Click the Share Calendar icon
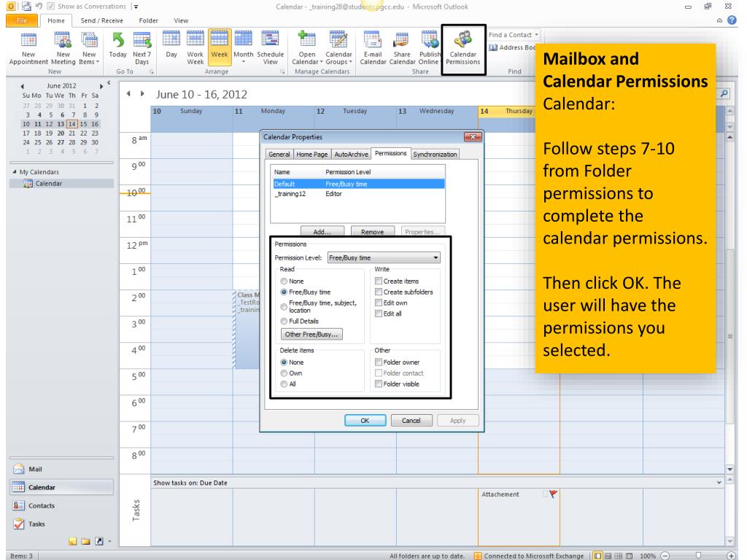The width and height of the screenshot is (747, 560). point(402,47)
